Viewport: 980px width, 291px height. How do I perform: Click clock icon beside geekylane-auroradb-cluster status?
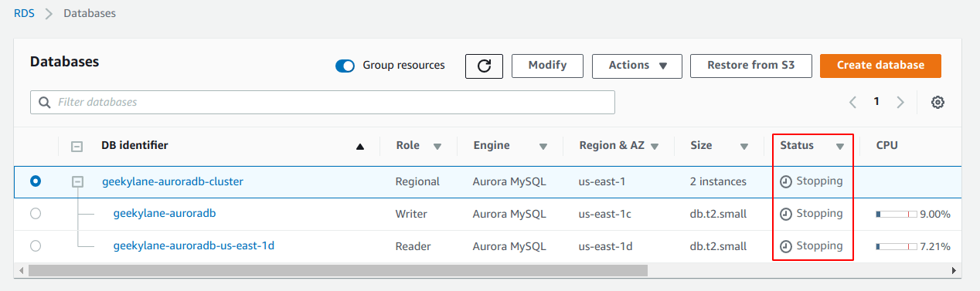tap(785, 181)
